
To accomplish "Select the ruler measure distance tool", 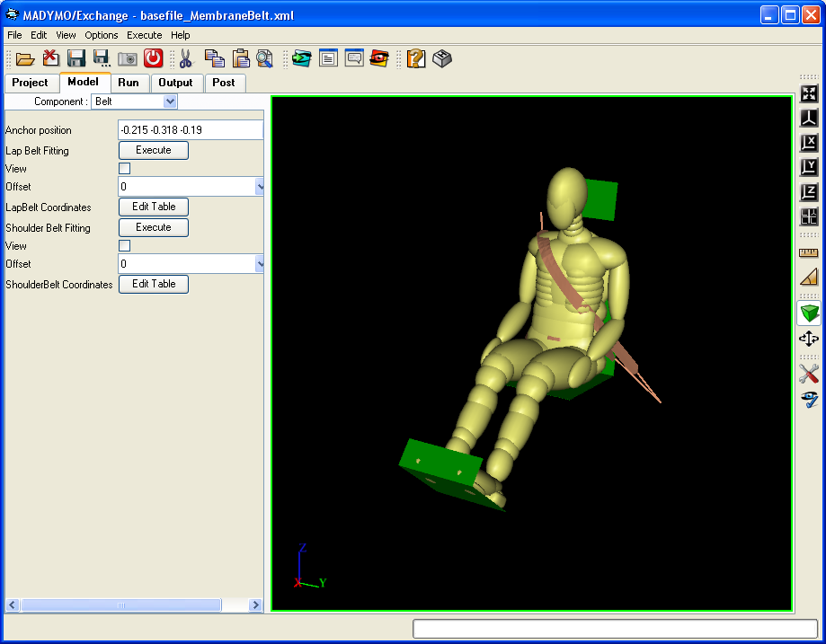I will [809, 252].
